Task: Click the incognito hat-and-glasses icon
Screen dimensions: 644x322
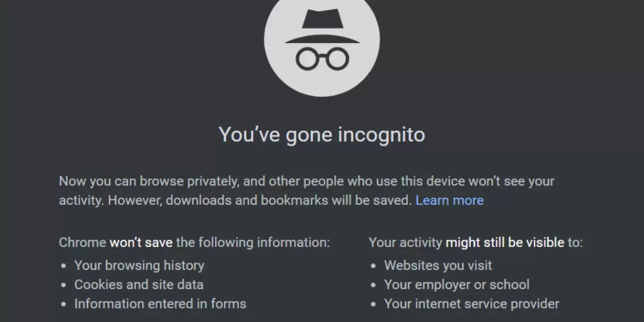Action: coord(321,42)
